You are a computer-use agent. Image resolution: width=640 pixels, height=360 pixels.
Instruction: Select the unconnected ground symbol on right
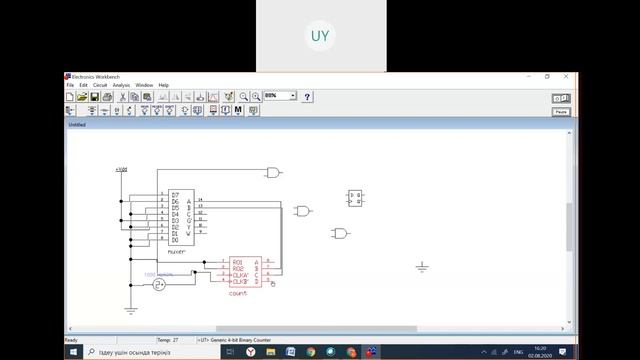coord(422,267)
